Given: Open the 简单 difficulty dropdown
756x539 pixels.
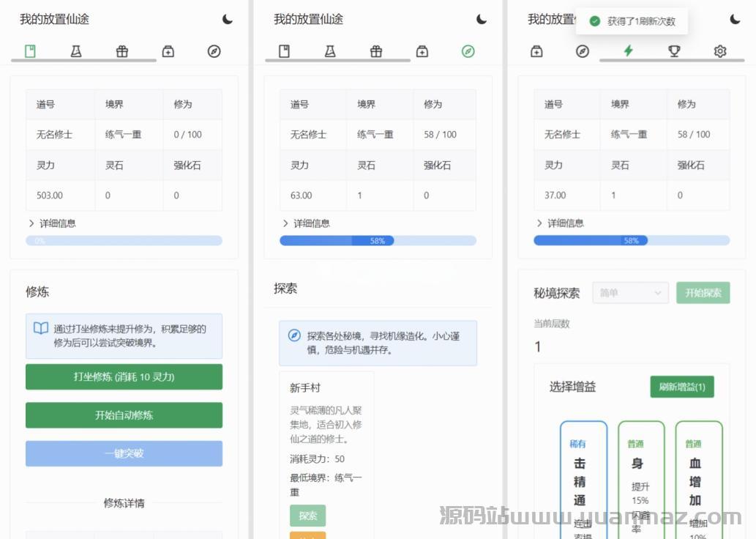Looking at the screenshot, I should pyautogui.click(x=630, y=293).
